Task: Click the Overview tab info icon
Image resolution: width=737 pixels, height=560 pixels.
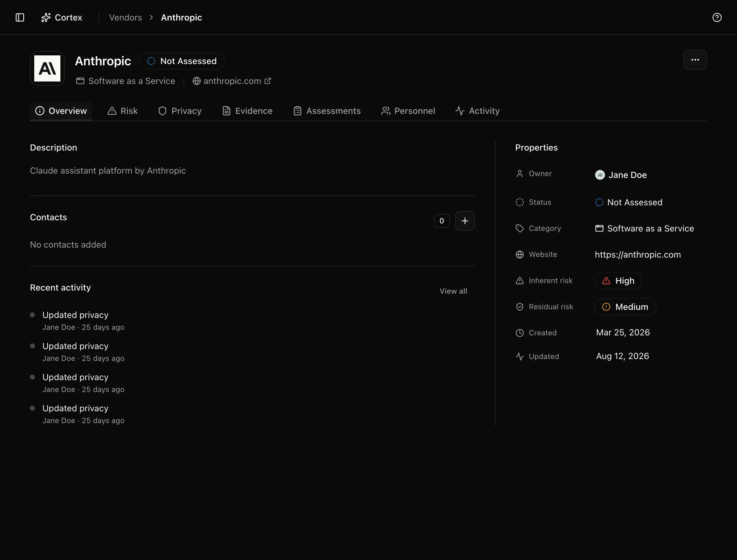Action: pos(40,111)
